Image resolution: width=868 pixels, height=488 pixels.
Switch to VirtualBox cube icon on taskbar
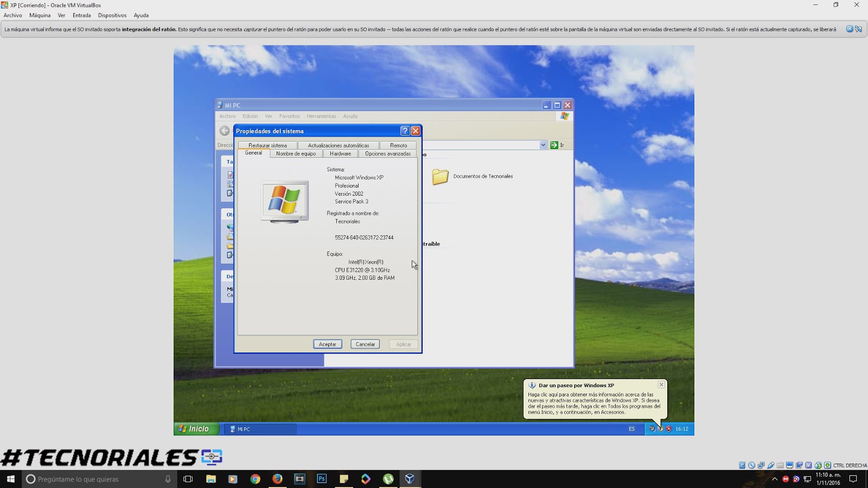click(x=410, y=479)
